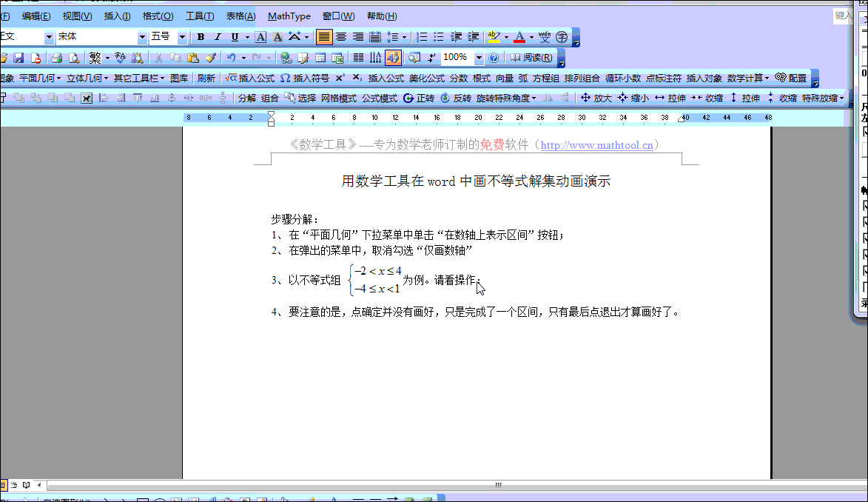This screenshot has height=502, width=868.
Task: Toggle 网格模式 grid mode
Action: 339,98
